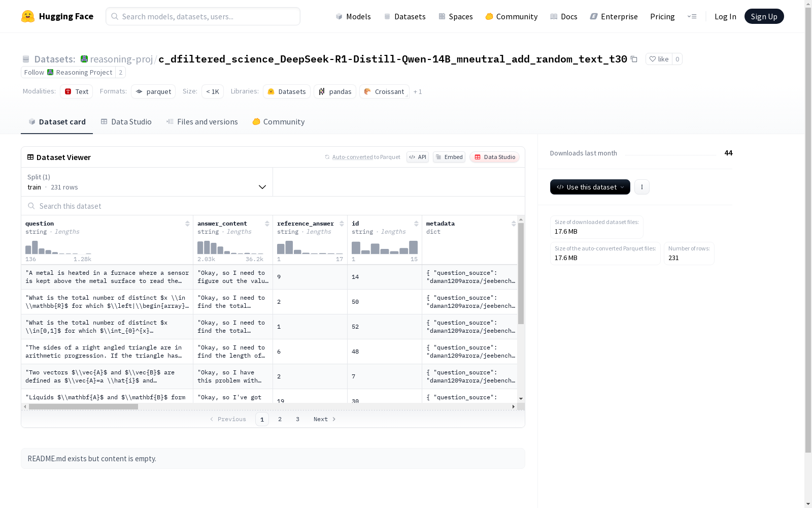Viewport: 812px width, 508px height.
Task: Click answer_content length histogram
Action: point(230,247)
